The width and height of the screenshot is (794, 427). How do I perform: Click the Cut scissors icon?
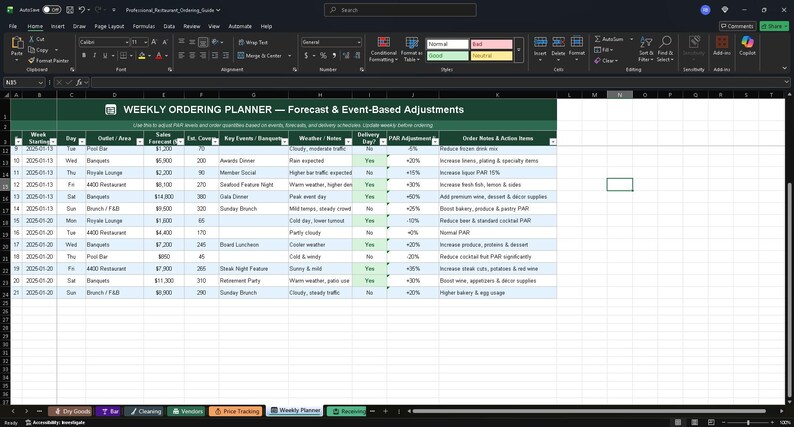[x=32, y=39]
